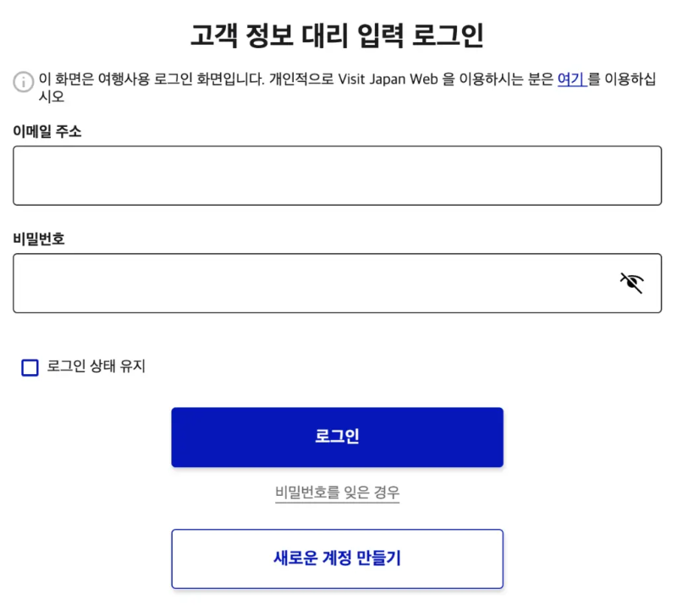Check the stay-logged-in option
Viewport: 677px width, 616px height.
point(30,367)
